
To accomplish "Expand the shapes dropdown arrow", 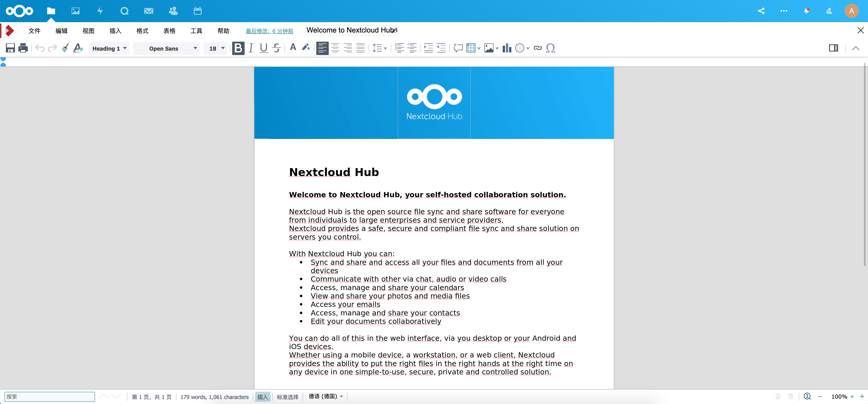I will click(528, 49).
